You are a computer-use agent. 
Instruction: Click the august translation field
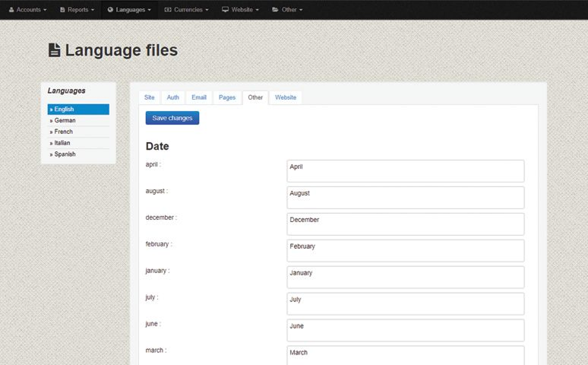point(406,198)
